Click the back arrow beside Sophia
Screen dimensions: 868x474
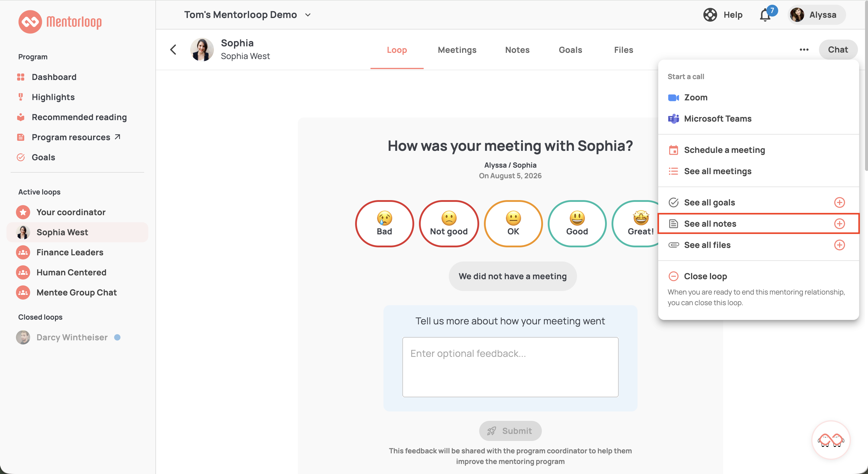coord(173,50)
